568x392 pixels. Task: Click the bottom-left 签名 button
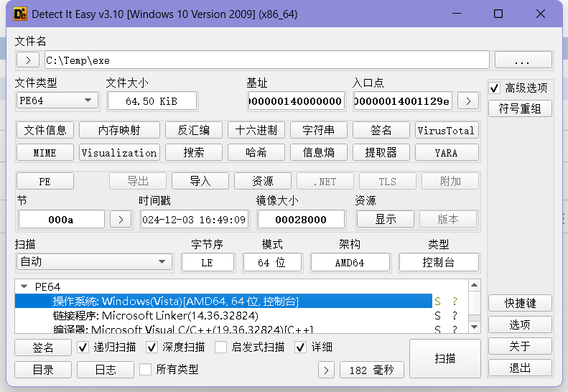pyautogui.click(x=43, y=347)
